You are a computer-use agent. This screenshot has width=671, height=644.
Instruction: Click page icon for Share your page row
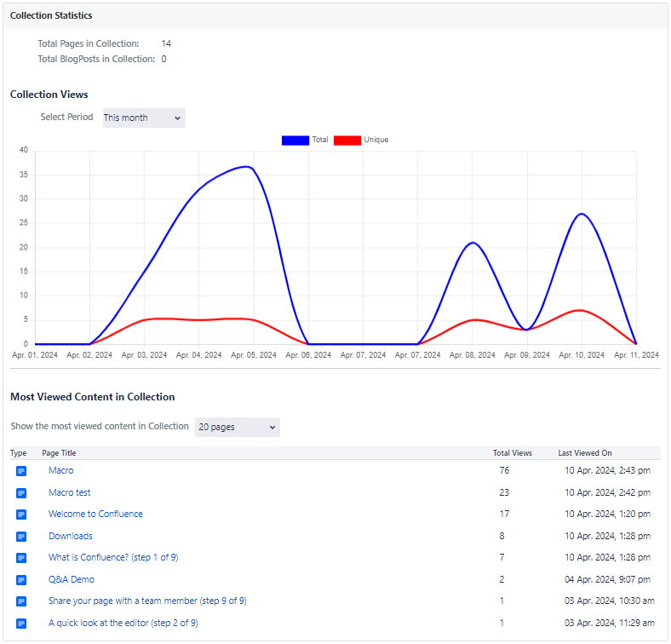click(x=21, y=601)
